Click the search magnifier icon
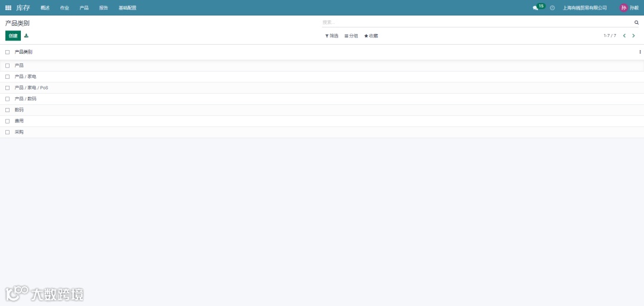The width and height of the screenshot is (644, 306). (x=637, y=23)
